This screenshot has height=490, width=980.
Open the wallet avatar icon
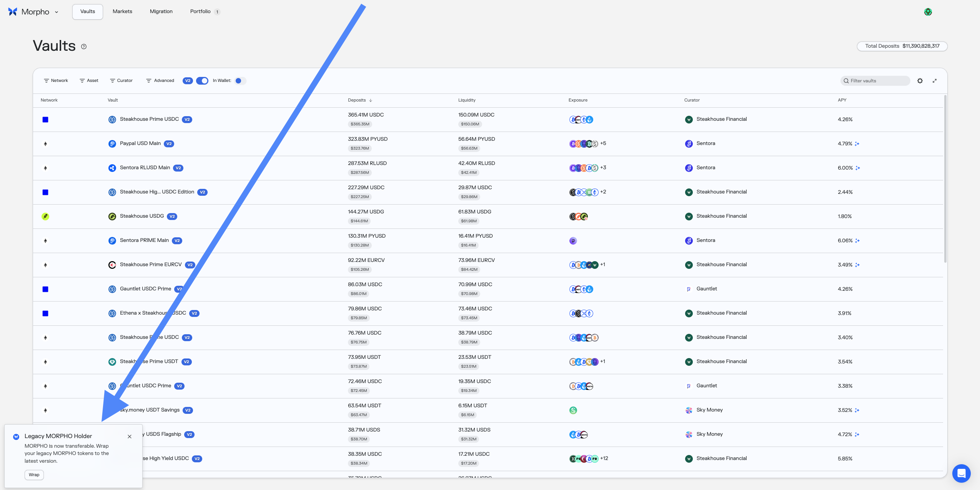coord(928,12)
